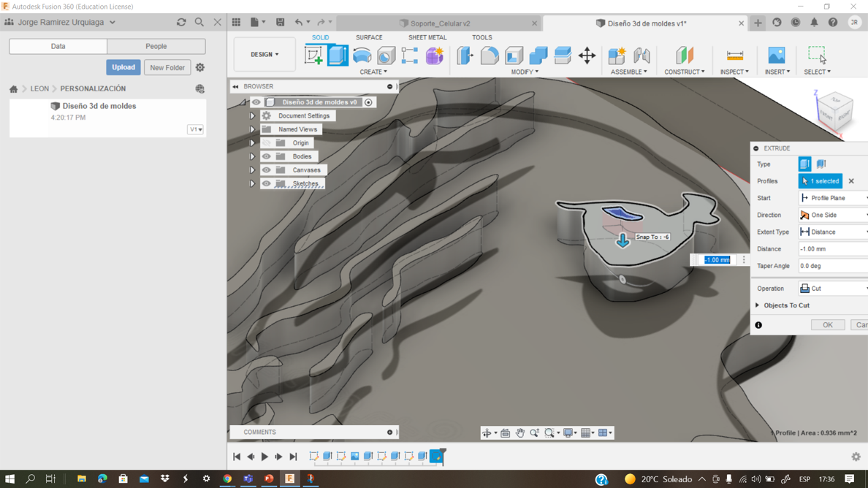The height and width of the screenshot is (488, 868).
Task: Click the Revolve tool icon
Action: 362,56
